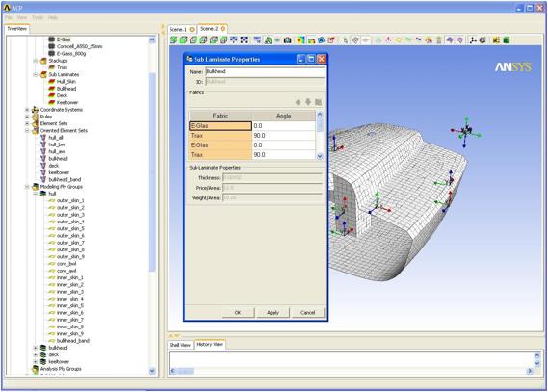Select the TreeView tab
The width and height of the screenshot is (548, 392).
tap(16, 29)
